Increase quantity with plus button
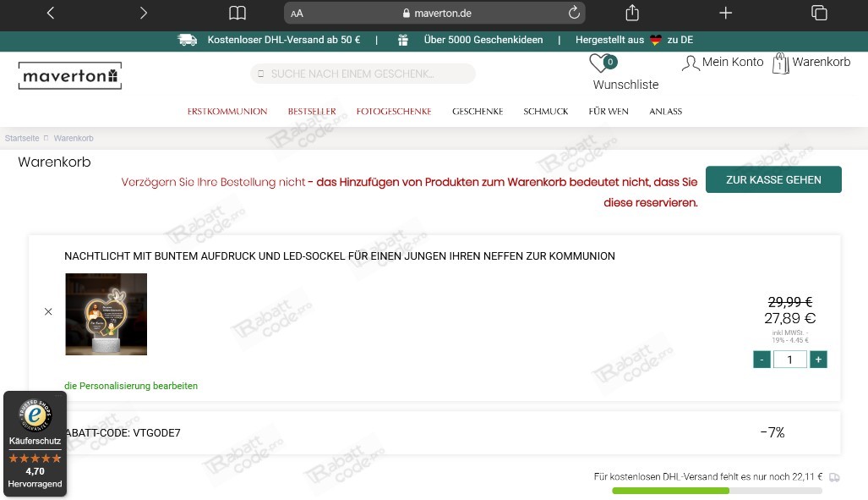The image size is (868, 500). 818,360
